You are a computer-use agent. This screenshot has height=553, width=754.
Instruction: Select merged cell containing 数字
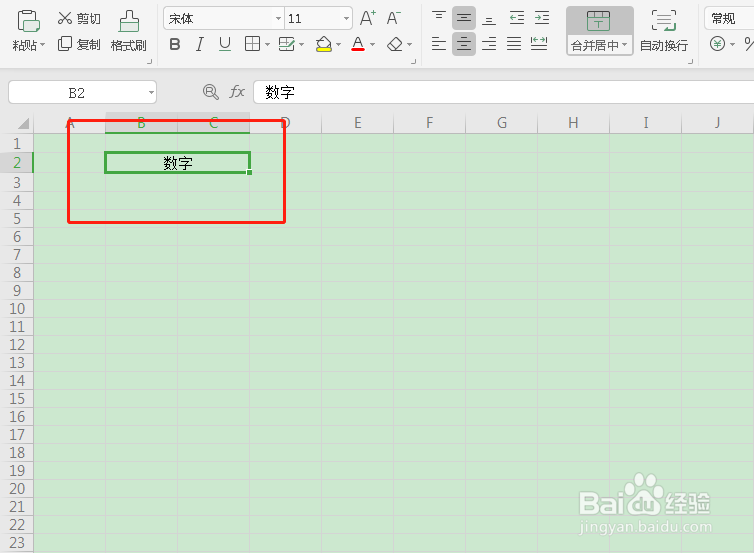pyautogui.click(x=177, y=163)
